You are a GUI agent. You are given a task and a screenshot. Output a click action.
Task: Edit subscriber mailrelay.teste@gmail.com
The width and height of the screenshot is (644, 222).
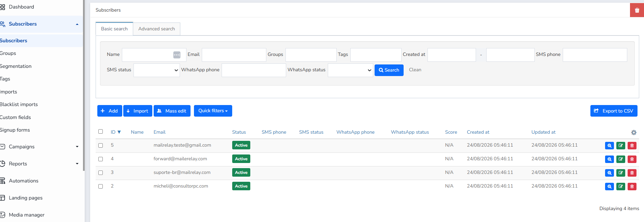[x=620, y=146]
